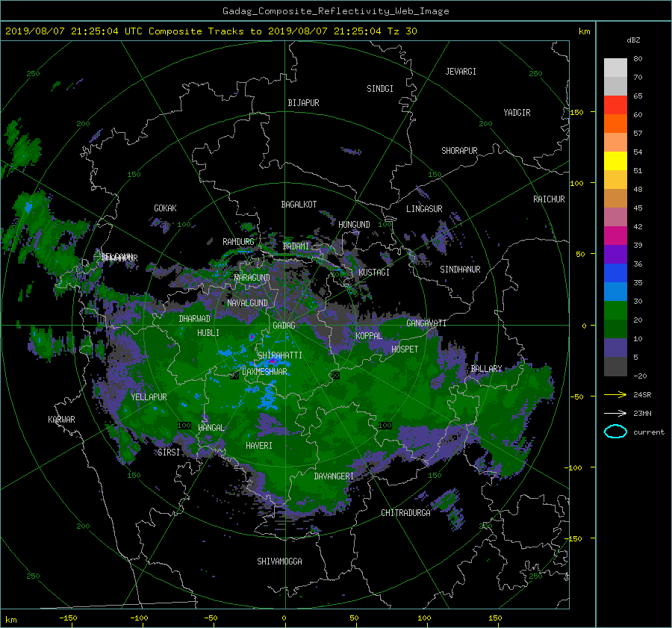Click the HUBLI city label
Image resolution: width=672 pixels, height=628 pixels.
pos(208,333)
